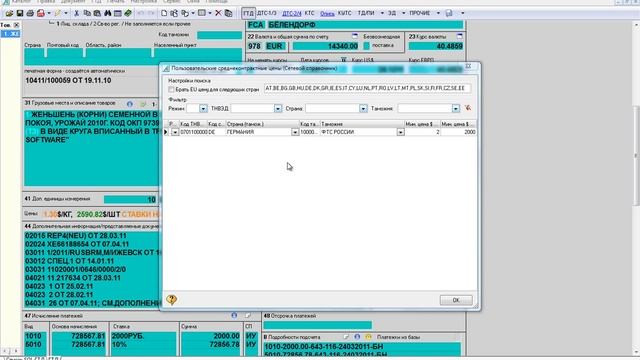Click the pencil edit icon in field 47 header
Viewport: 640px width, 360px height.
point(248,316)
